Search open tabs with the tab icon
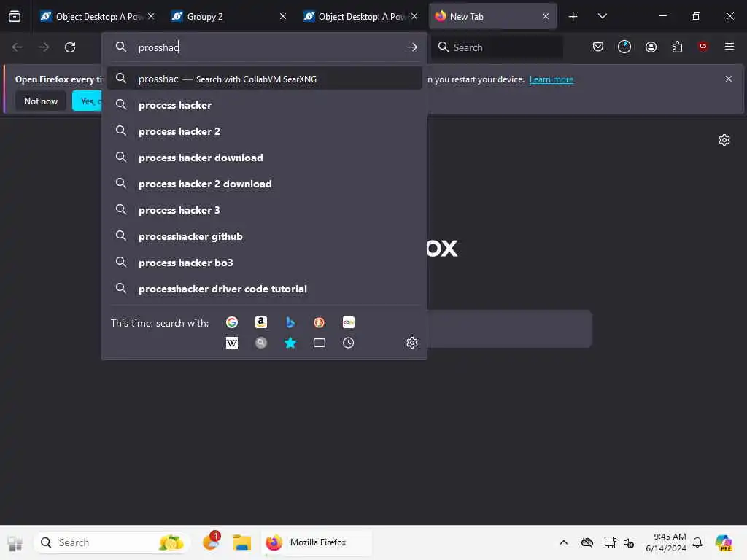The height and width of the screenshot is (560, 747). pos(320,343)
